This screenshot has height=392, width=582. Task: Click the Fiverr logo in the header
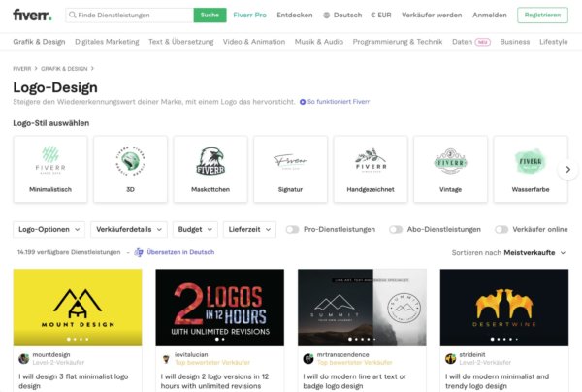(x=34, y=16)
